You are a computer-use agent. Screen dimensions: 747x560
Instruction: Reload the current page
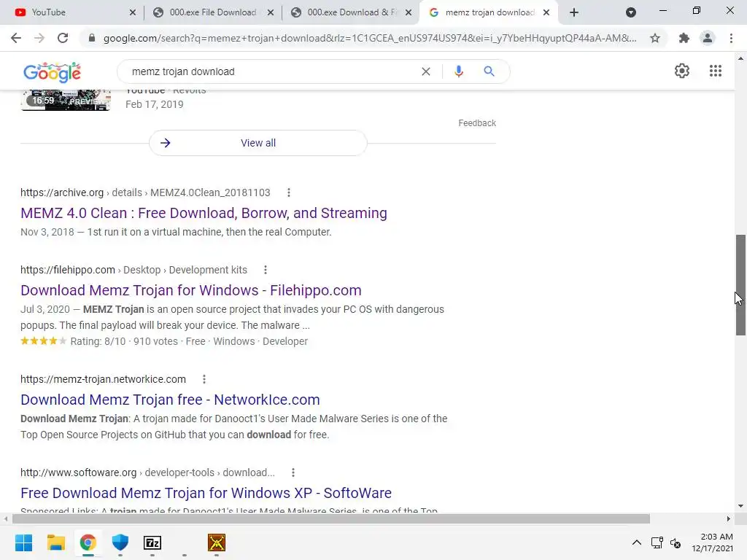pos(63,38)
